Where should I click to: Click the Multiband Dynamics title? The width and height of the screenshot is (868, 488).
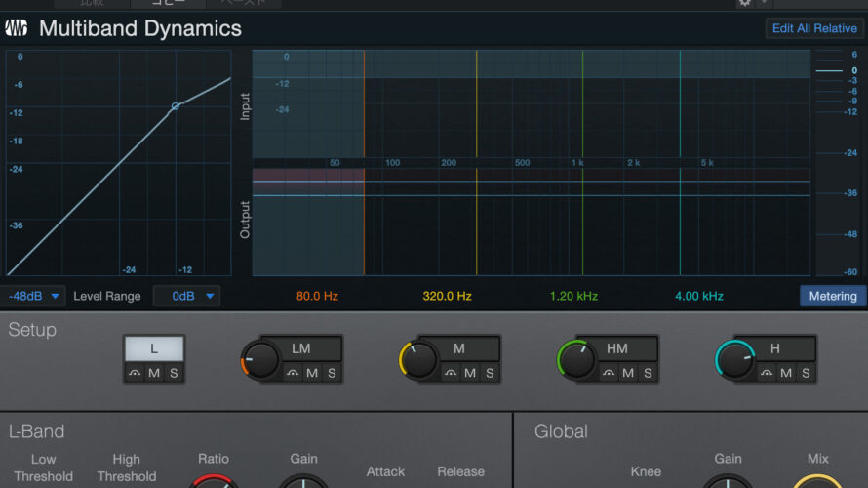pos(140,29)
